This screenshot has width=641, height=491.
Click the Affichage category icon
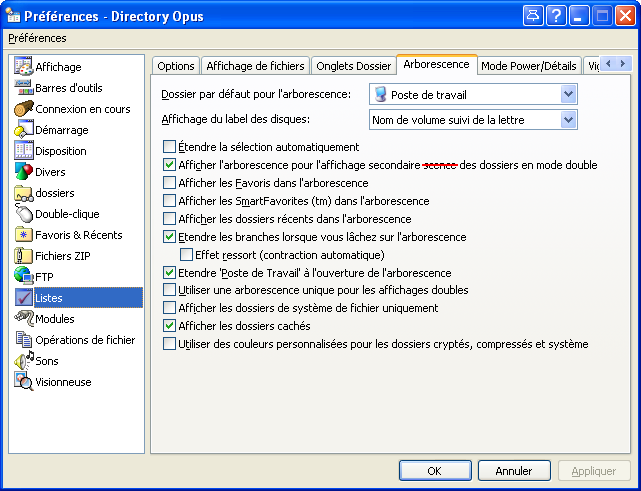click(23, 66)
